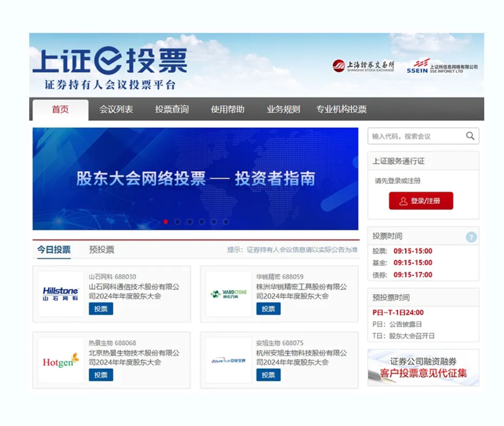The width and height of the screenshot is (504, 426).
Task: Click the 安旭生物 688075 stock code text
Action: [x=280, y=343]
